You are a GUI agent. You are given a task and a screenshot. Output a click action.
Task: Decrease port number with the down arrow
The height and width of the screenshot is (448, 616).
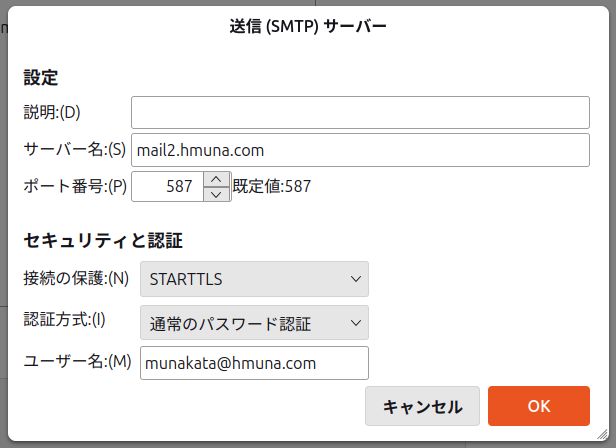(x=217, y=193)
